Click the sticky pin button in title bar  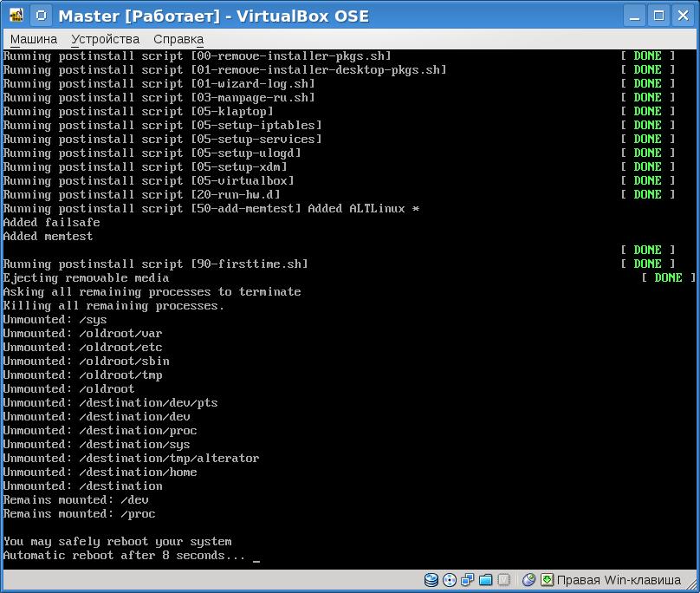pyautogui.click(x=42, y=15)
